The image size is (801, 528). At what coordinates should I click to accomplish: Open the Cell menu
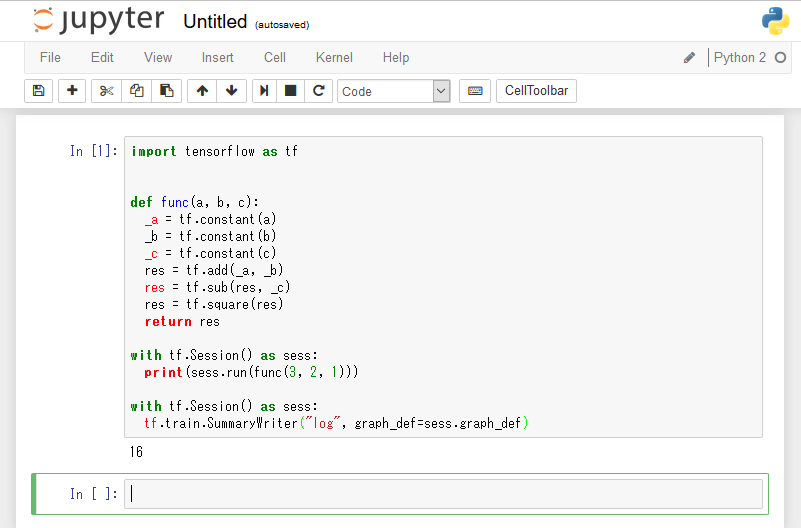click(275, 57)
